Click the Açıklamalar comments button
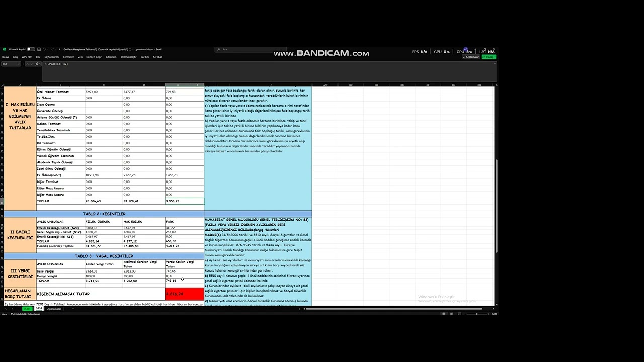Screen dimensions: 644x362 click(471, 57)
